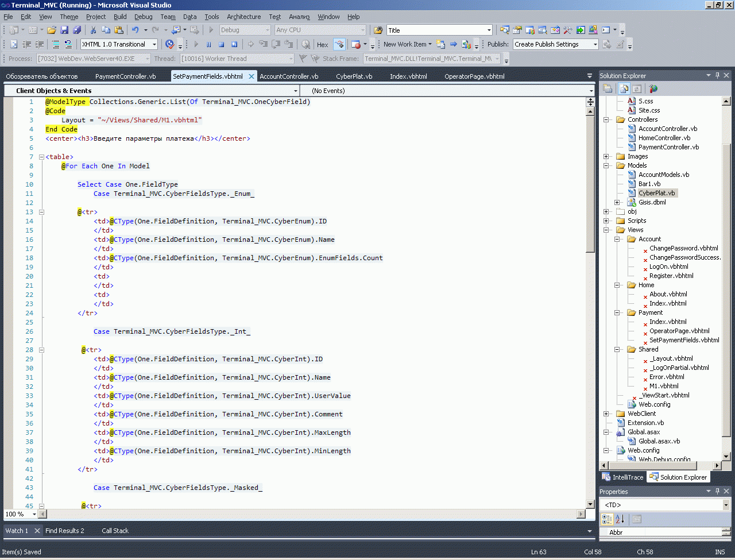
Task: Click the editor's vertical scrollbar thumb
Action: (590, 184)
